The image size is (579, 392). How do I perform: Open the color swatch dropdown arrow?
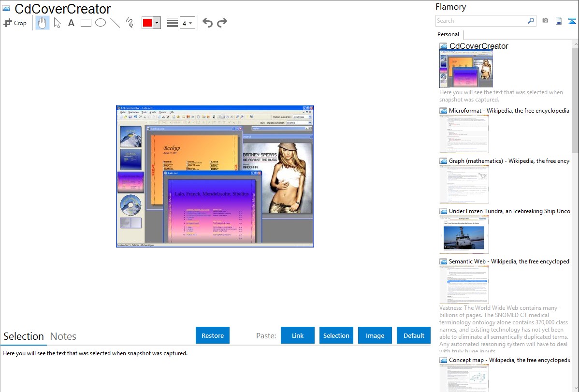click(x=157, y=23)
